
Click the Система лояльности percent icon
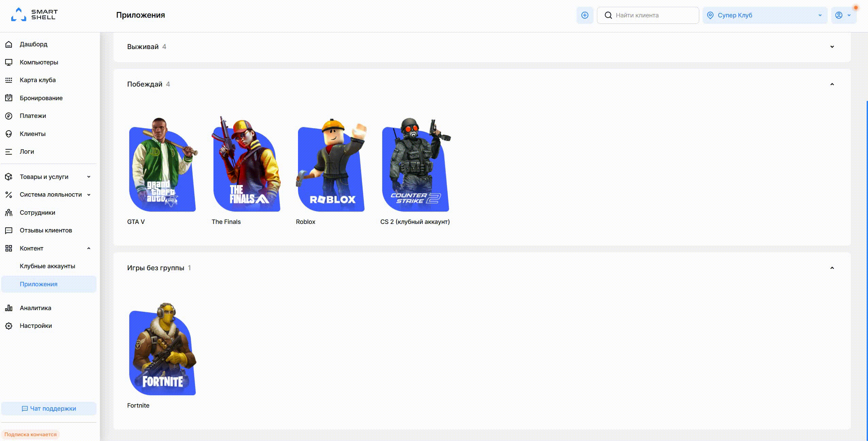[9, 195]
